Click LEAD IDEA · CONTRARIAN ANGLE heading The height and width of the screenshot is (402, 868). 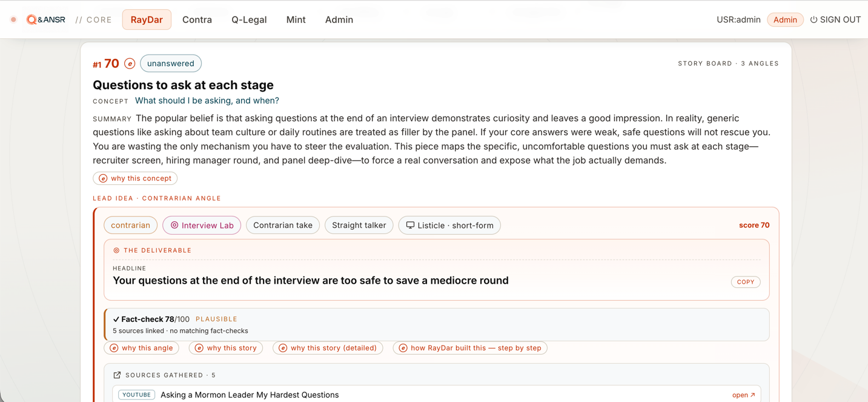[157, 198]
